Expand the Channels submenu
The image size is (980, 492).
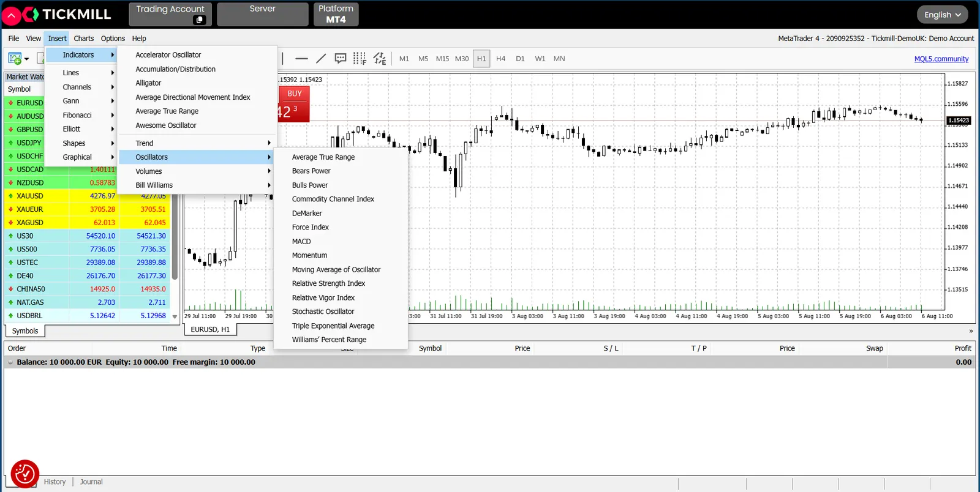pos(81,87)
